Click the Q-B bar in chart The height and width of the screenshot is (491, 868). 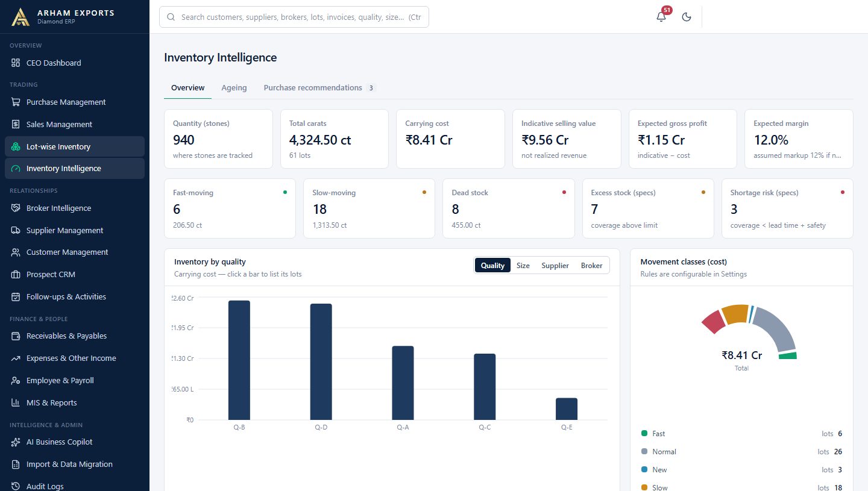(x=239, y=360)
